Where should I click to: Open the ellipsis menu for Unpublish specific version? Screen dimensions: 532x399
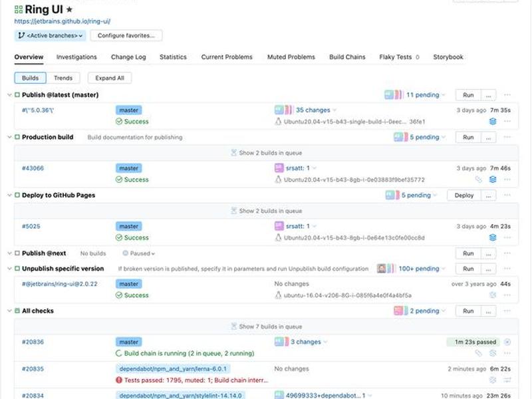coord(507,269)
